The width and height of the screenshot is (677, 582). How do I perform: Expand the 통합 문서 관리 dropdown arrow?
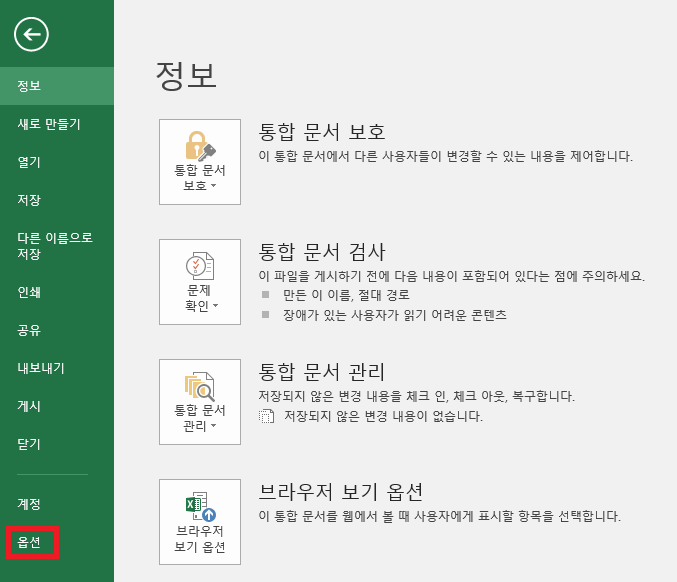coord(213,426)
